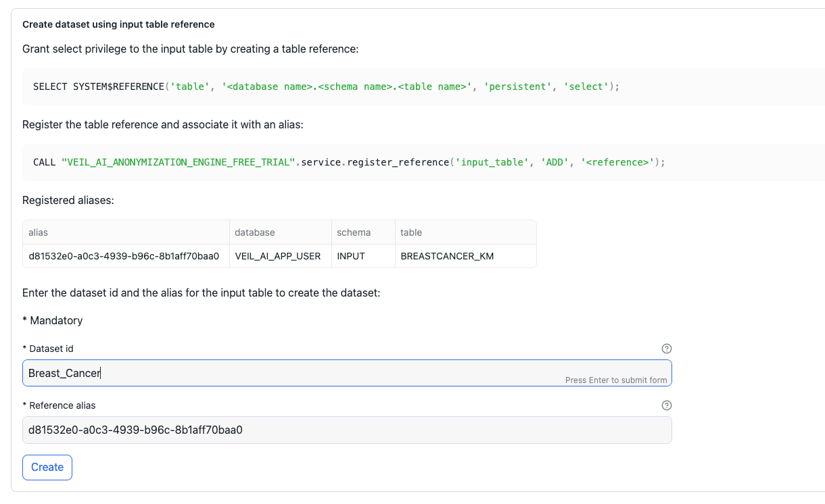The width and height of the screenshot is (825, 504).
Task: Focus the Dataset id input field
Action: (347, 373)
